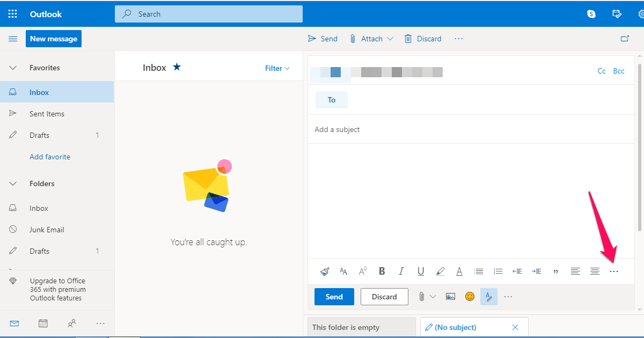Click the To recipients button
This screenshot has width=644, height=338.
(332, 100)
